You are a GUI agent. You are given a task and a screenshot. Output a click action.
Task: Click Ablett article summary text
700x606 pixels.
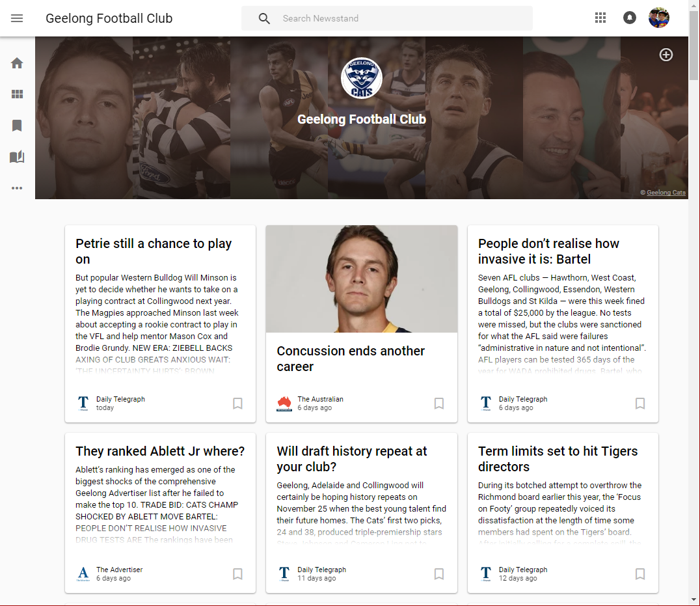tap(157, 504)
